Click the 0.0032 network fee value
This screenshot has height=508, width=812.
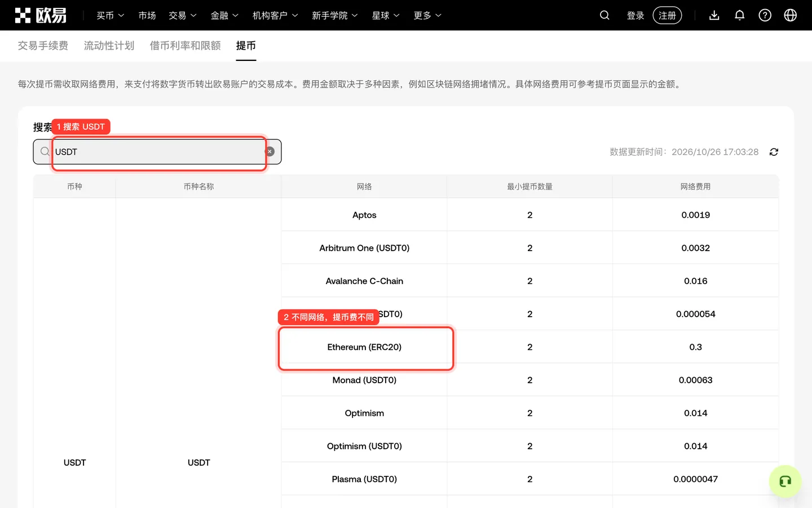click(695, 248)
